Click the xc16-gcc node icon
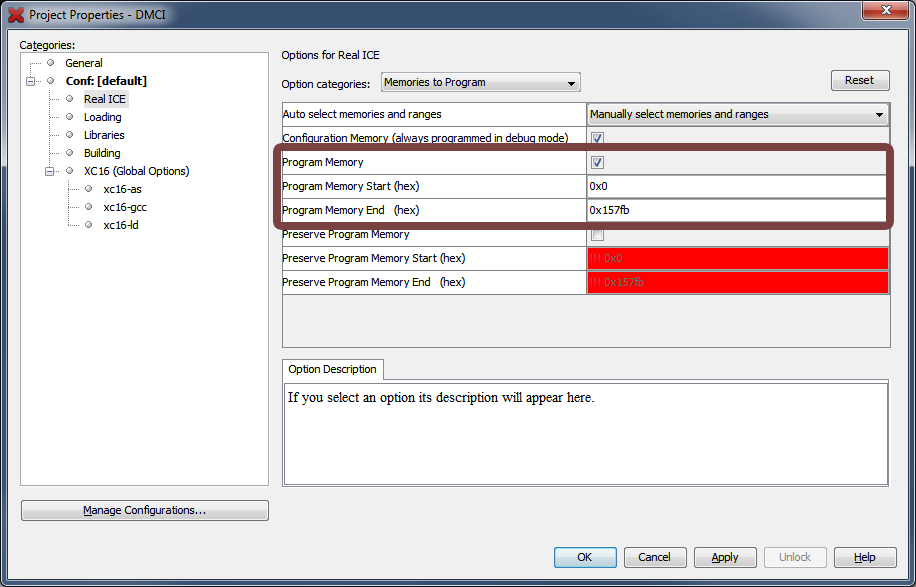Screen dimensions: 916x587 pyautogui.click(x=88, y=207)
